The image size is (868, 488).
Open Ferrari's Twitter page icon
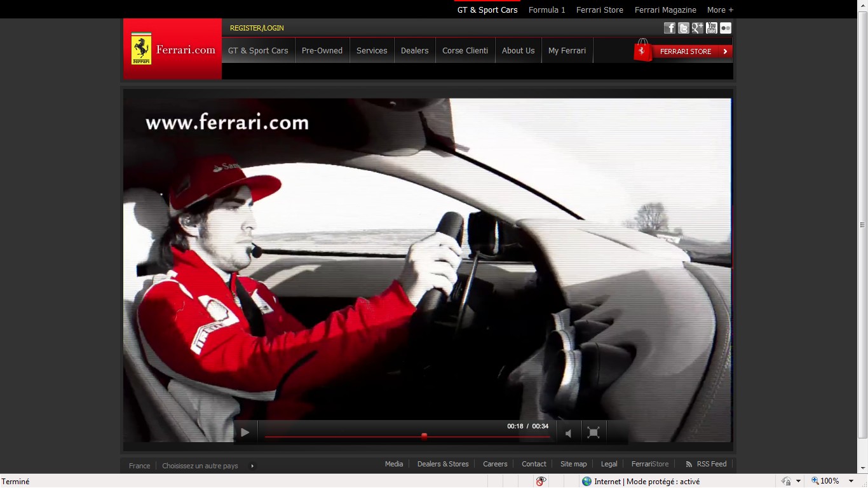click(x=683, y=28)
